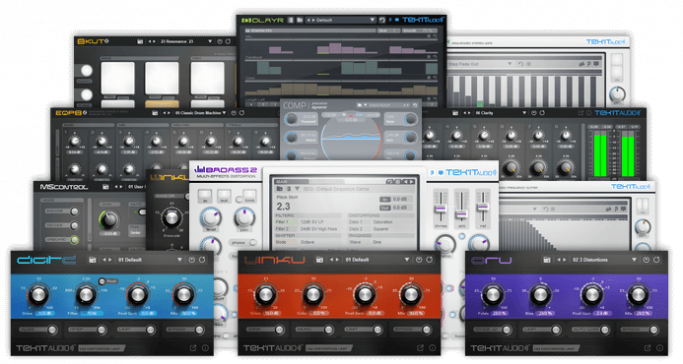Click the folder icon in Olayr header
The image size is (683, 364).
click(300, 20)
